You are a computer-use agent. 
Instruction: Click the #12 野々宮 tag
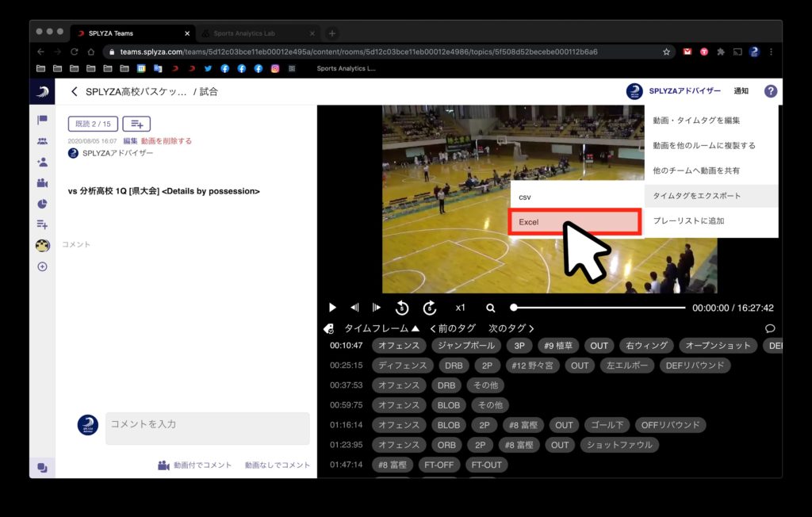[x=532, y=366]
